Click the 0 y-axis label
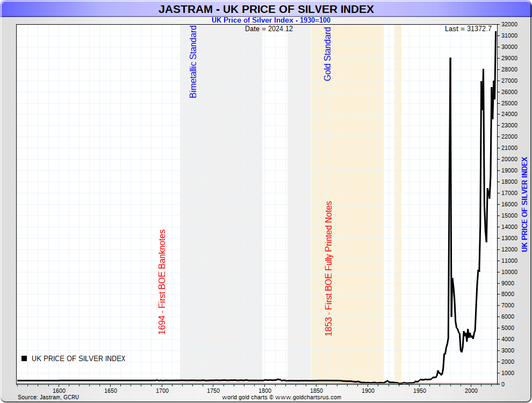532x403 pixels. [x=503, y=384]
